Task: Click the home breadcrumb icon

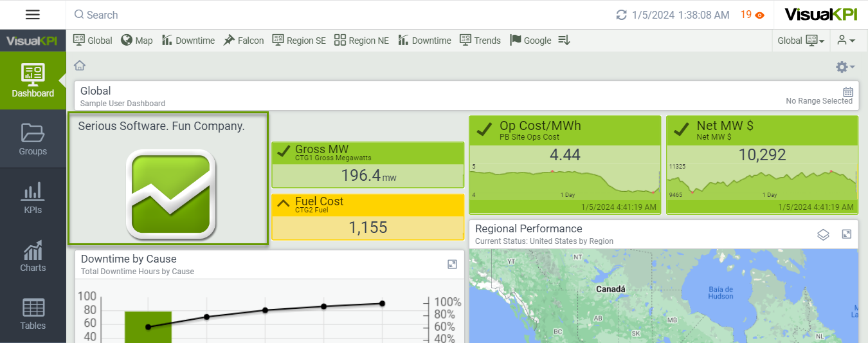Action: click(x=80, y=65)
